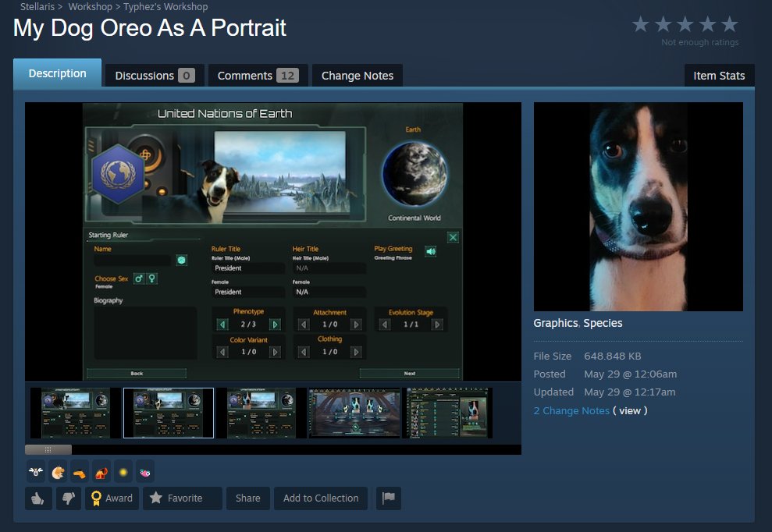Report this item with the flag icon
The height and width of the screenshot is (532, 772).
pyautogui.click(x=389, y=498)
